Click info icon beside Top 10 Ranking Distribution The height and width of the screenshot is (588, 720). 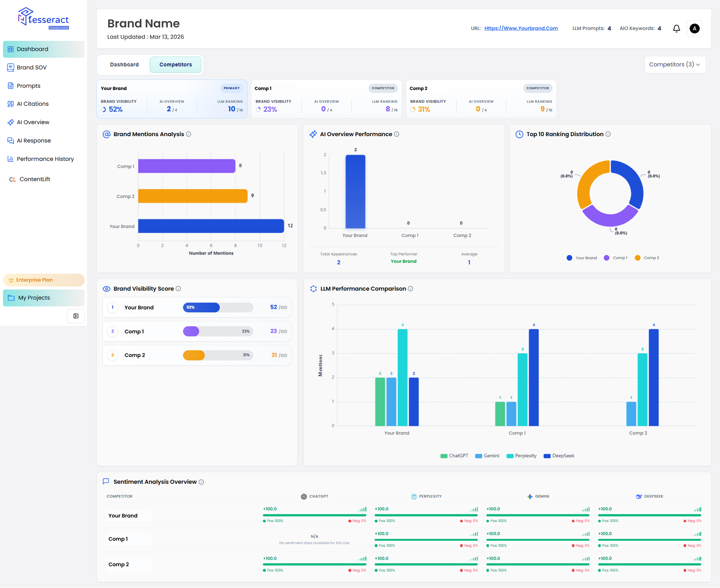coord(608,134)
